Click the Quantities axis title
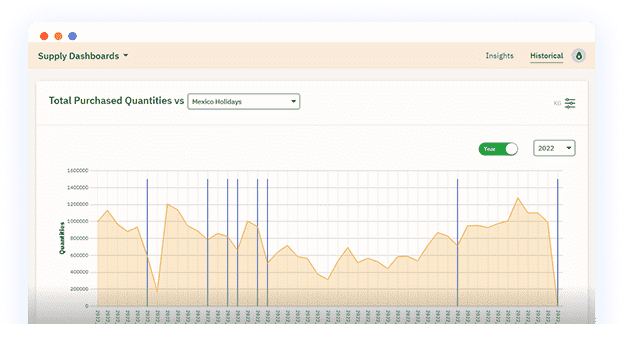 62,238
